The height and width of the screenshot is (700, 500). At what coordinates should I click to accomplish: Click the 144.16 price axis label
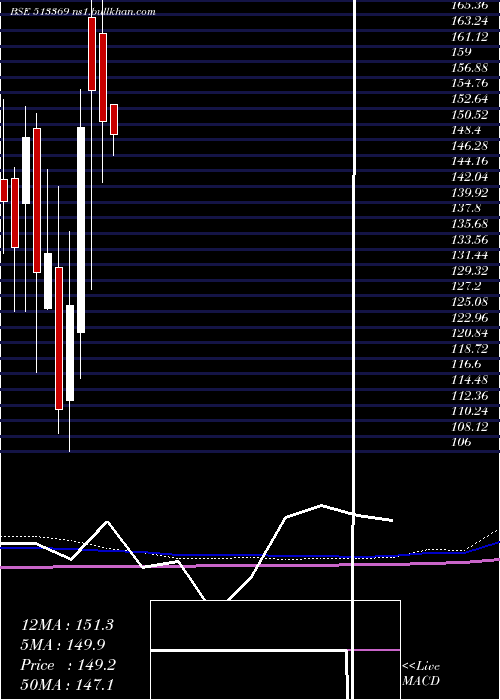[x=469, y=161]
